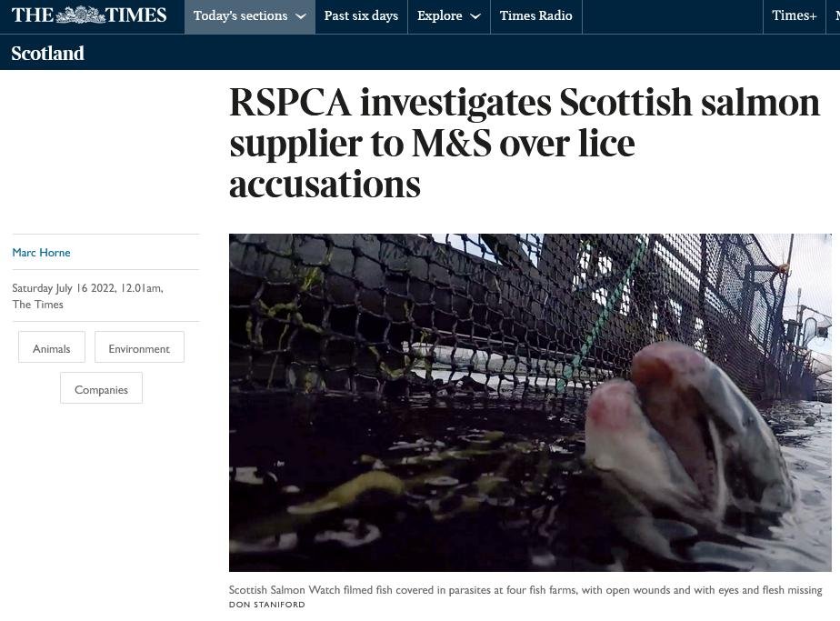Expand Today's sections dropdown chevron

301,16
